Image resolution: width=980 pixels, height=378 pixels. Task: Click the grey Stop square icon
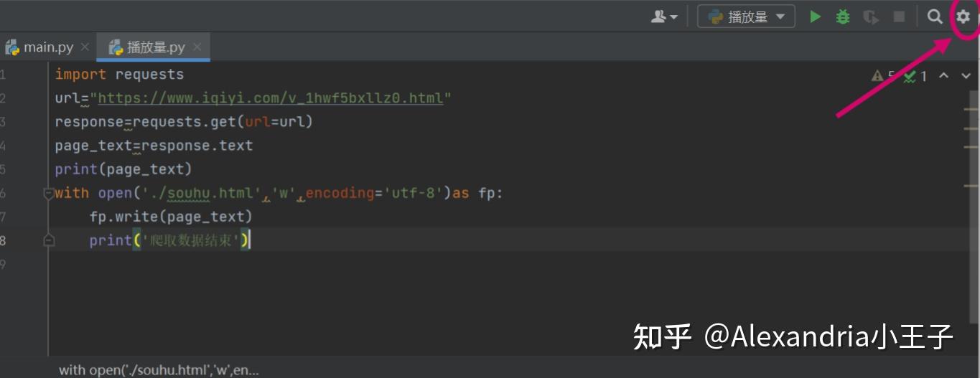(x=899, y=16)
